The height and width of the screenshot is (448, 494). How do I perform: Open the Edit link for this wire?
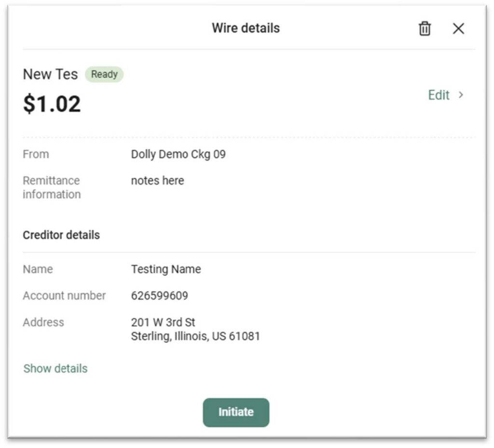pos(439,95)
